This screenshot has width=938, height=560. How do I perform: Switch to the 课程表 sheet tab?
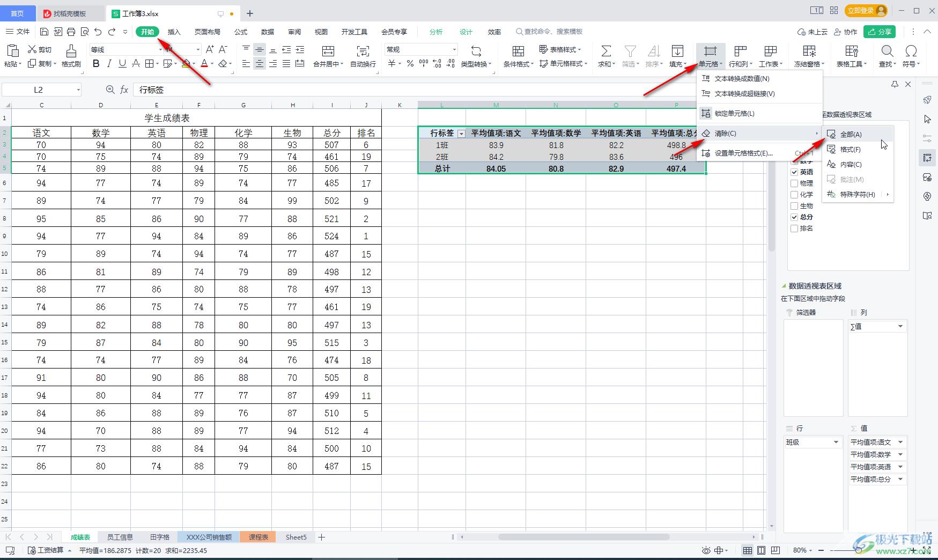pyautogui.click(x=258, y=537)
